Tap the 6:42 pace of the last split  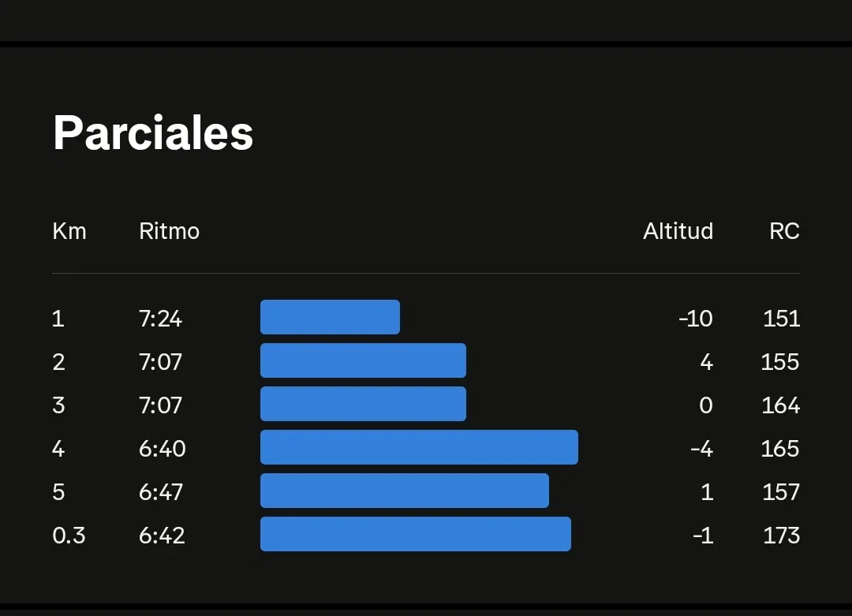point(162,536)
